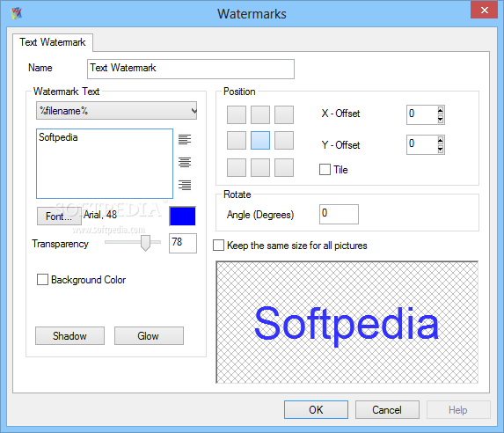
Task: Click the X-Offset value field
Action: pyautogui.click(x=421, y=114)
